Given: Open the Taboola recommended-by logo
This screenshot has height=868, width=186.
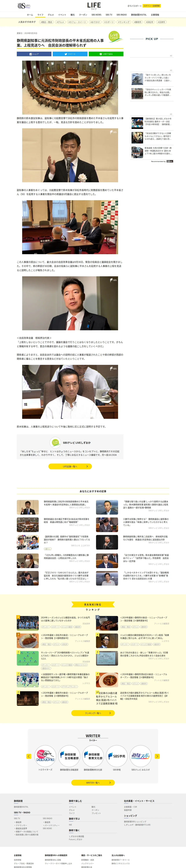Looking at the screenshot, I should [x=170, y=161].
